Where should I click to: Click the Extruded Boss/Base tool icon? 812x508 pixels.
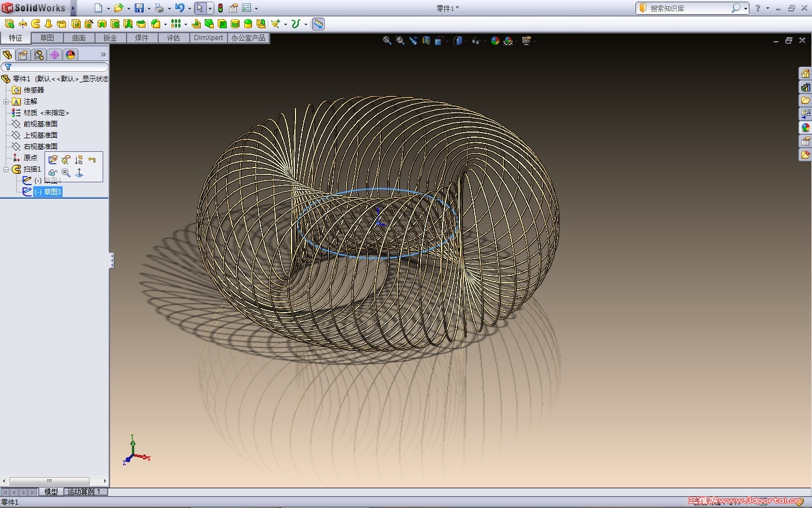pos(10,24)
